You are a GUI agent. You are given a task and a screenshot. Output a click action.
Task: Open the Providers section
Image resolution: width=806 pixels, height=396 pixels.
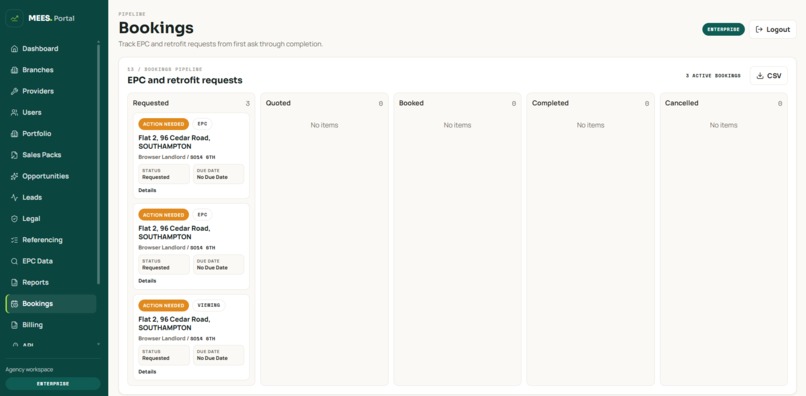(x=51, y=91)
